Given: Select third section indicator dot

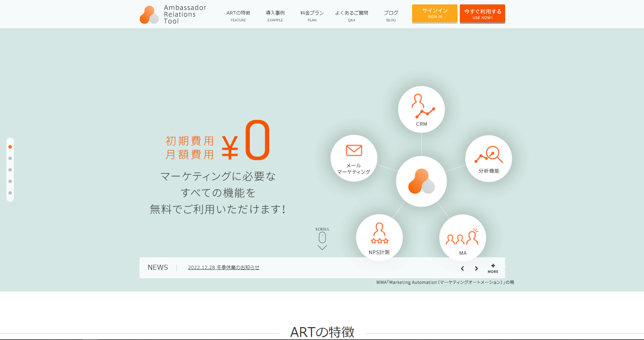Looking at the screenshot, I should point(10,170).
